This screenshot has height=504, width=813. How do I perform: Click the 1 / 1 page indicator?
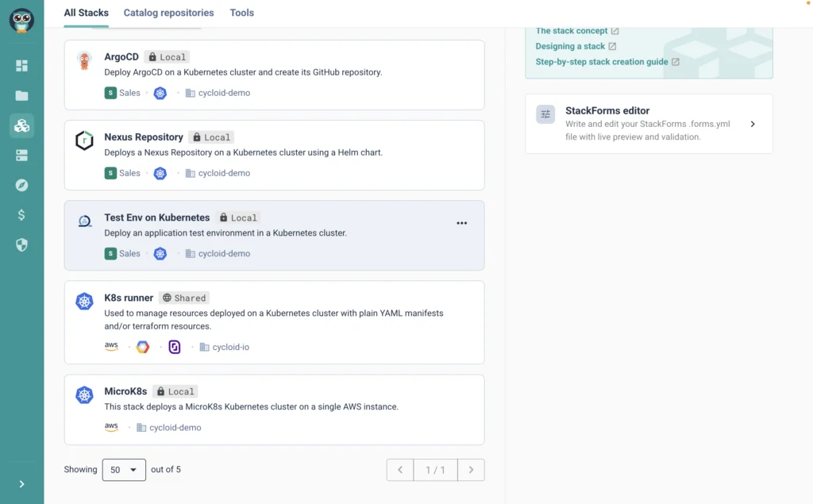pos(436,470)
